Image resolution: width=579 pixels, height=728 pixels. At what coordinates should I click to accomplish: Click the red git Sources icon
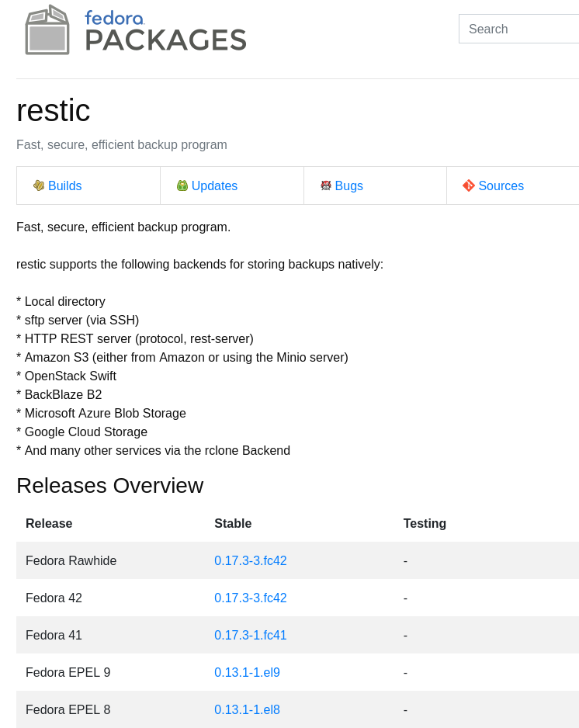469,185
